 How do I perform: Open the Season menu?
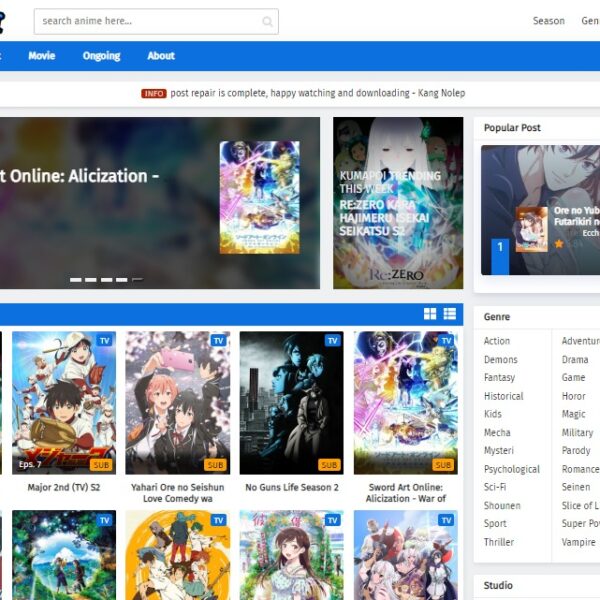click(549, 21)
